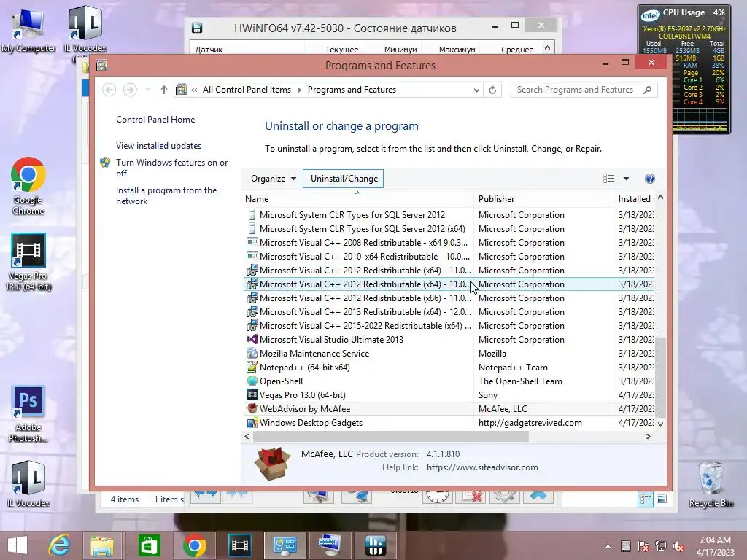Switch to details view in background Explorer
Screen dimensions: 747x560
pos(646,499)
